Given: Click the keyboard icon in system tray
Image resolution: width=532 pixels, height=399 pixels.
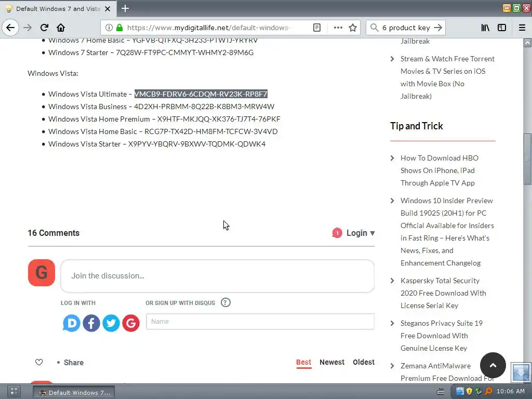Looking at the screenshot, I should point(441,392).
